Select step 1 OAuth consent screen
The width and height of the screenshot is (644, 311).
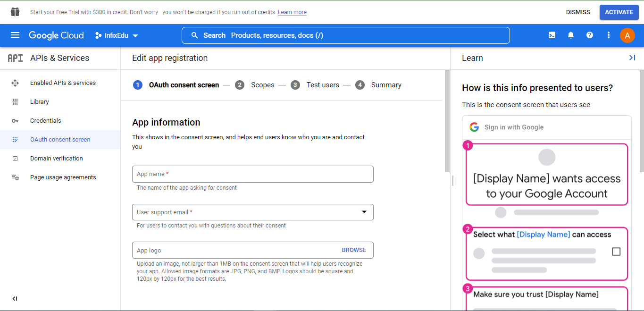click(176, 85)
